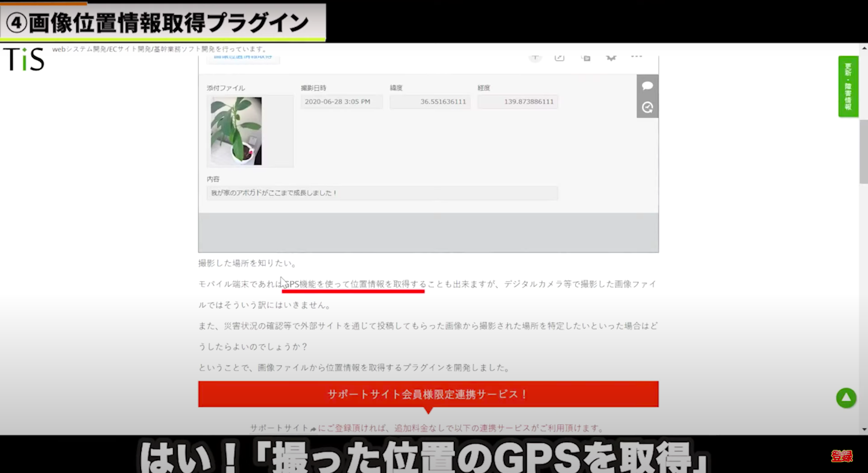Image resolution: width=868 pixels, height=473 pixels.
Task: Click the history clock icon below comments
Action: [647, 107]
